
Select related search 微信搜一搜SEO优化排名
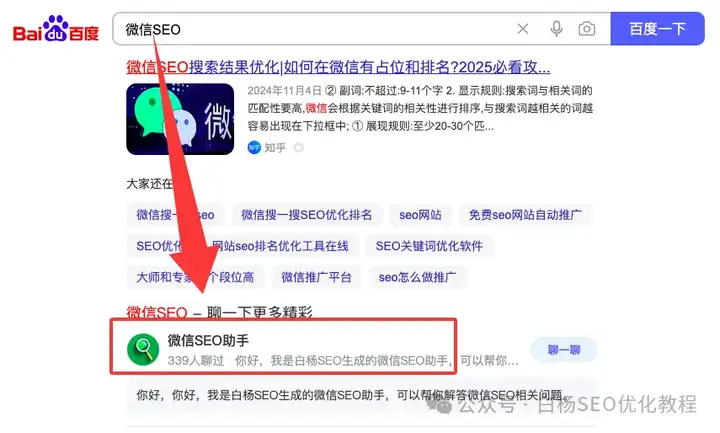click(x=307, y=215)
